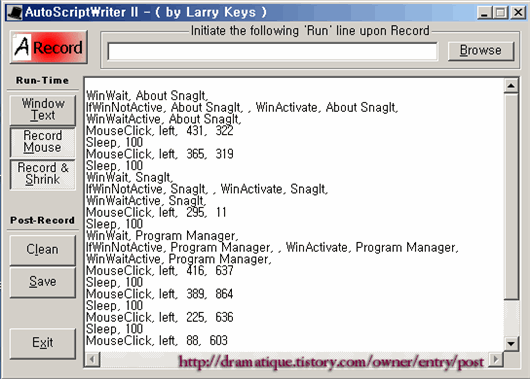
Task: Toggle the Window Text option
Action: pos(43,110)
